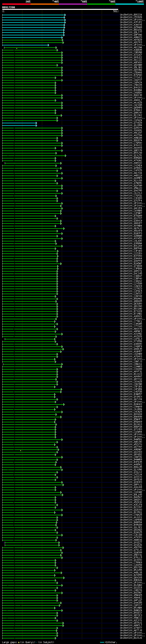
Task: Click yellow large-gap marker on A9B9W7 row
Action: click(x=21, y=451)
